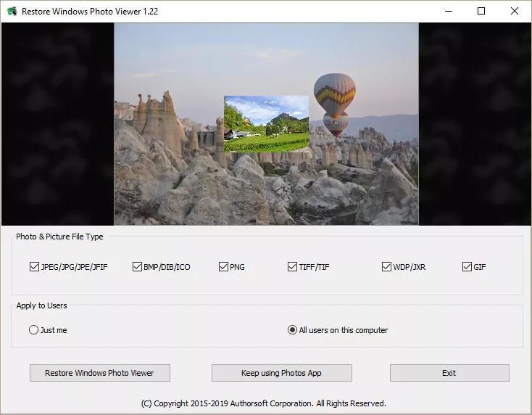The height and width of the screenshot is (415, 532).
Task: Click the app icon in title bar
Action: tap(12, 11)
